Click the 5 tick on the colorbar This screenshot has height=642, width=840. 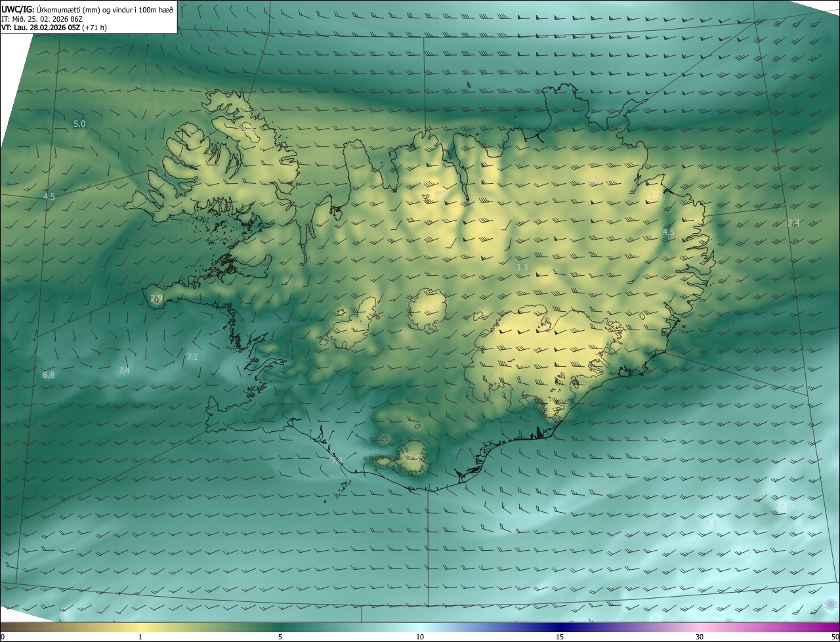280,637
